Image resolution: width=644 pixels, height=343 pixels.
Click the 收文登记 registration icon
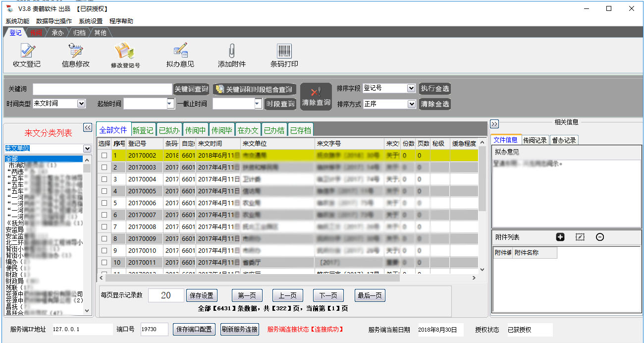point(26,55)
